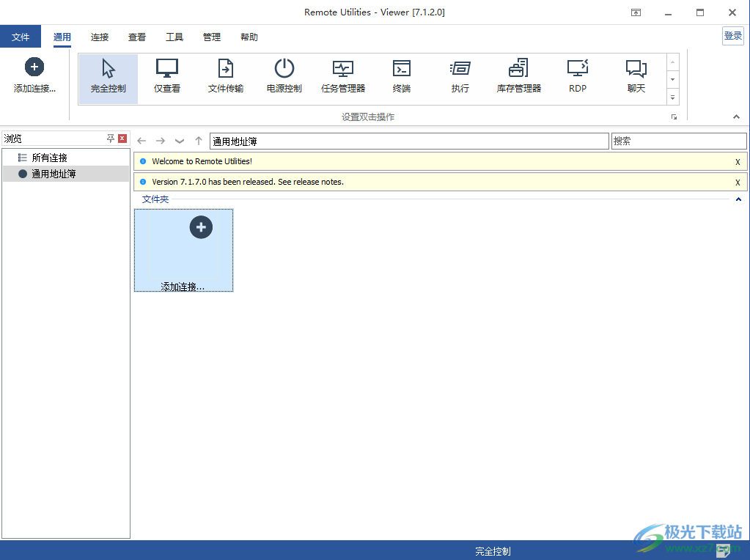
Task: Click the back navigation arrow
Action: point(141,141)
